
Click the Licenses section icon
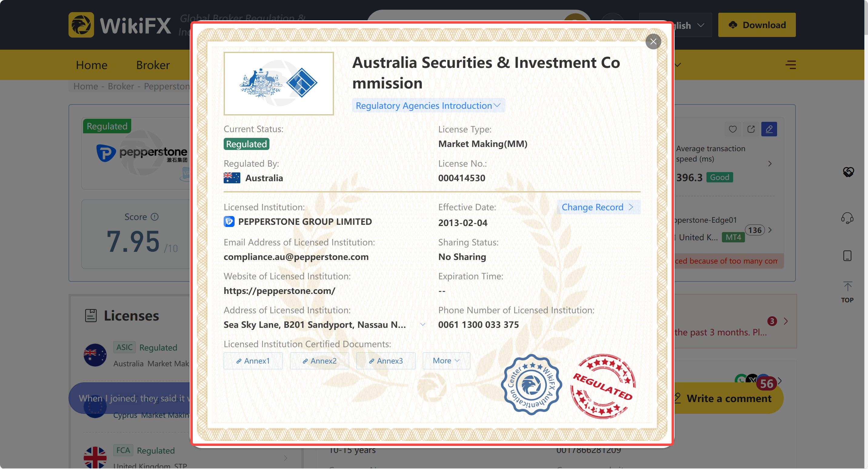91,315
